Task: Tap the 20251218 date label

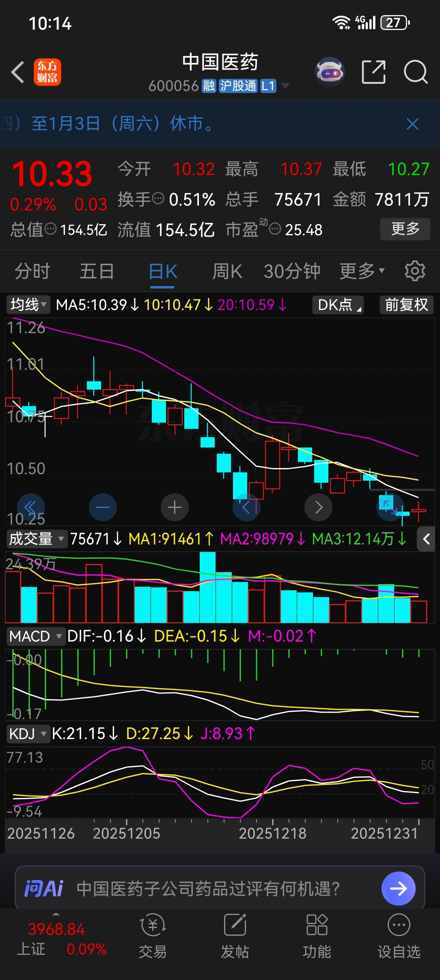Action: click(272, 833)
